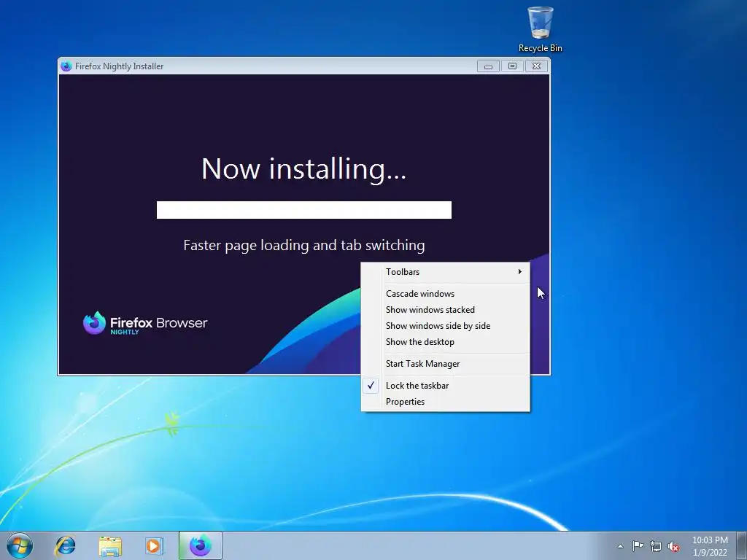Click the Show desktop strip beside the clock
Screen dimensions: 747x560
click(x=742, y=545)
